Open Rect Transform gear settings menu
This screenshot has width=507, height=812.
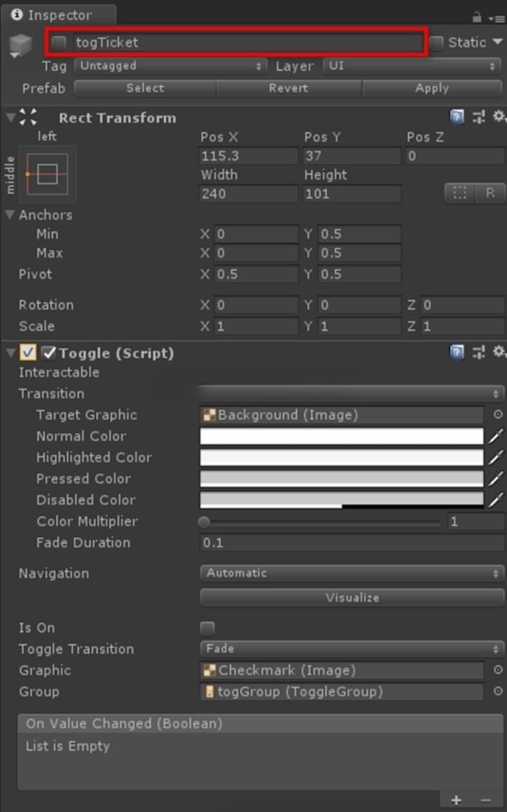[x=499, y=117]
